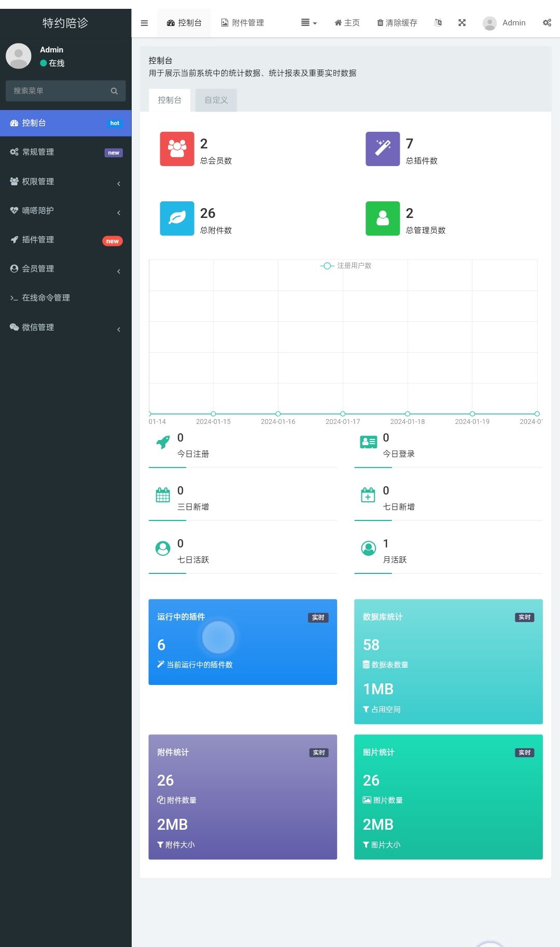560x947 pixels.
Task: Click the 清除缓存 button
Action: coord(397,23)
